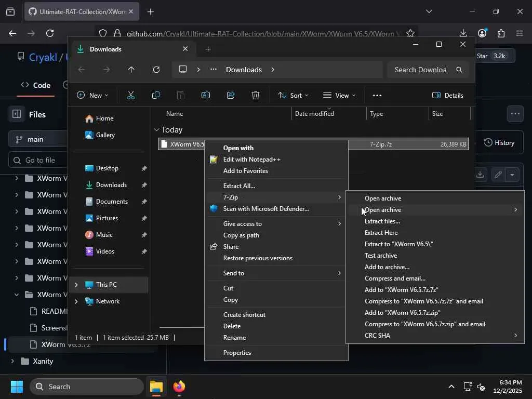532x399 pixels.
Task: Click the horizontal scrollbar in the file list
Action: click(x=182, y=327)
